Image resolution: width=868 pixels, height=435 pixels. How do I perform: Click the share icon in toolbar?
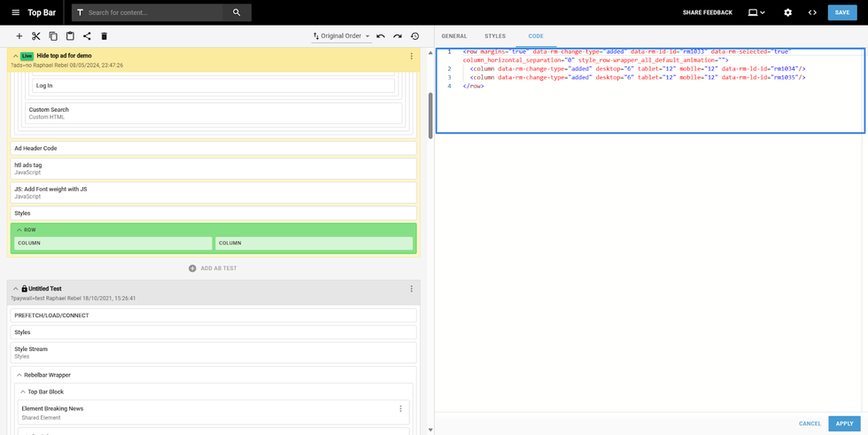[87, 36]
